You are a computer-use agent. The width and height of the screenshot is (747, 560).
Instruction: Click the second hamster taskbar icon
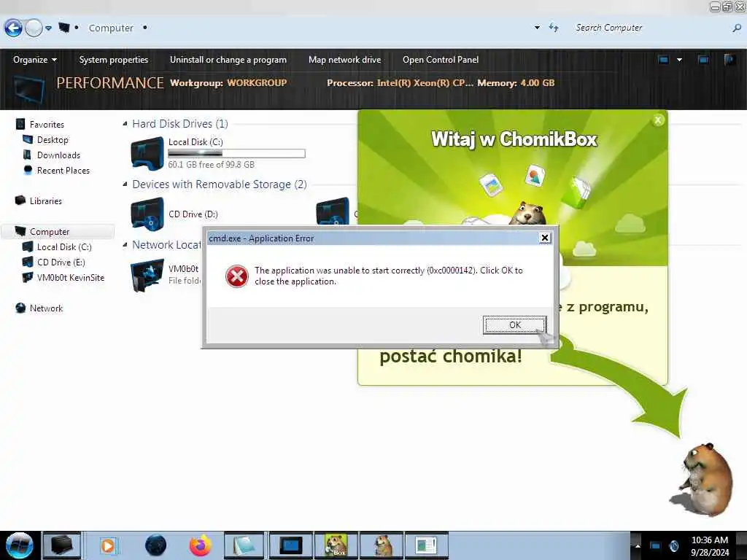382,545
